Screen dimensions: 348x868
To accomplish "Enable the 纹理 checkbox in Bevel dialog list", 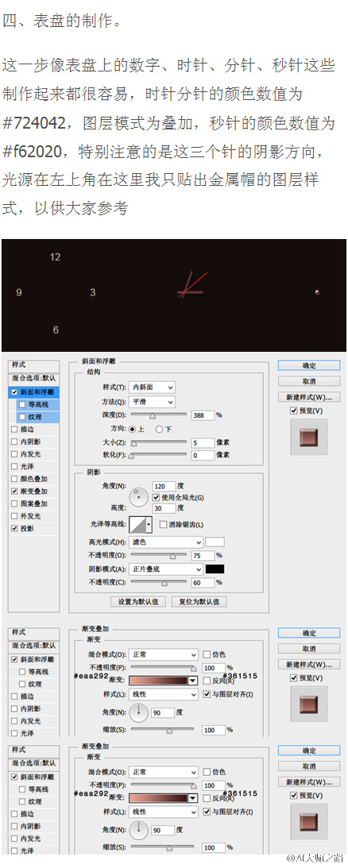I will 22,417.
